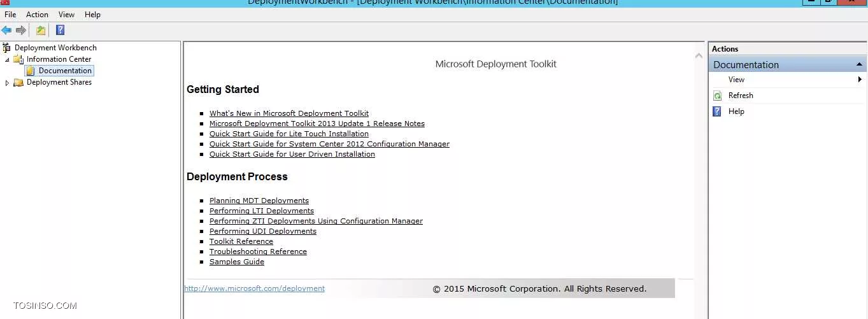Open Performing ZTI Deployments Using Configuration Manager
The height and width of the screenshot is (319, 868).
click(x=316, y=221)
